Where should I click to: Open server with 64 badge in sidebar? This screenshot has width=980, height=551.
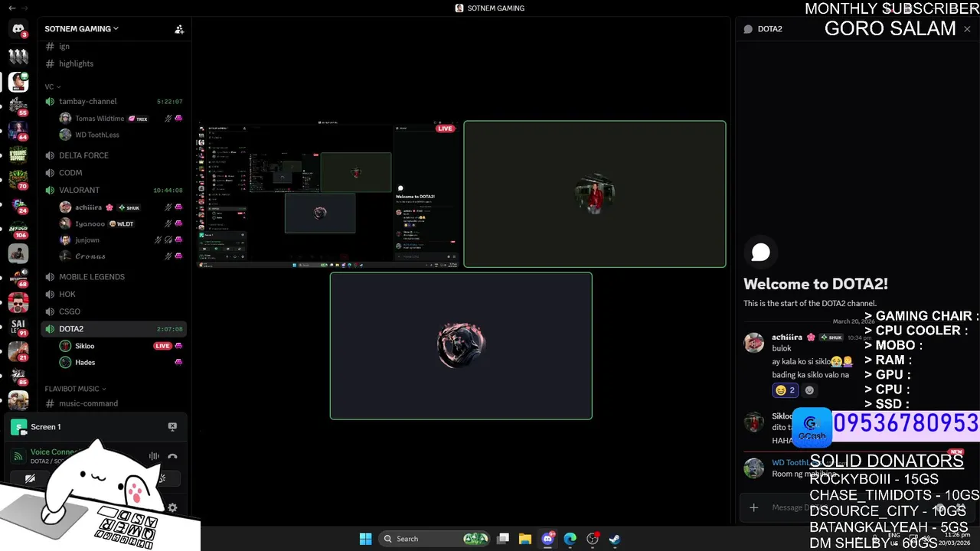point(18,130)
